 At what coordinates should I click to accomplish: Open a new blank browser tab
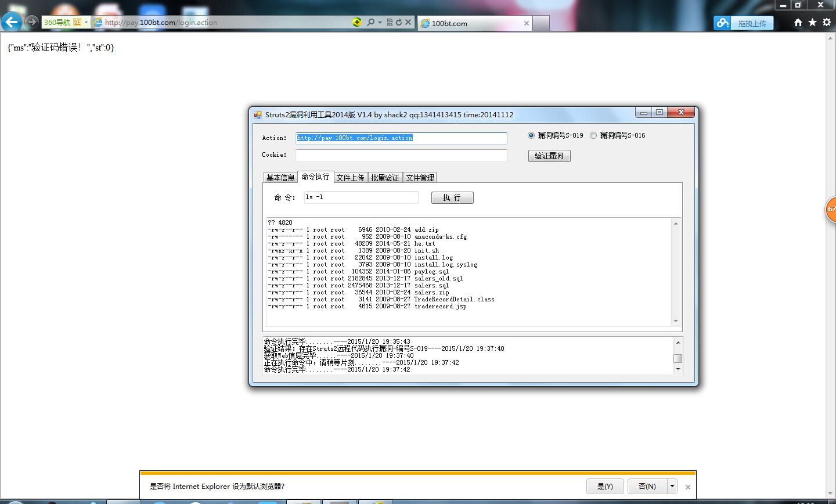540,23
